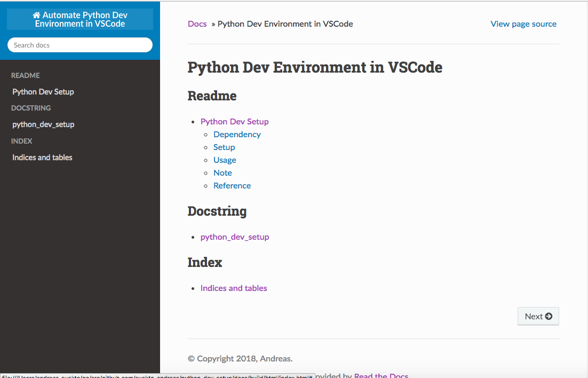Open Indices and tables from the sidebar

tap(42, 157)
